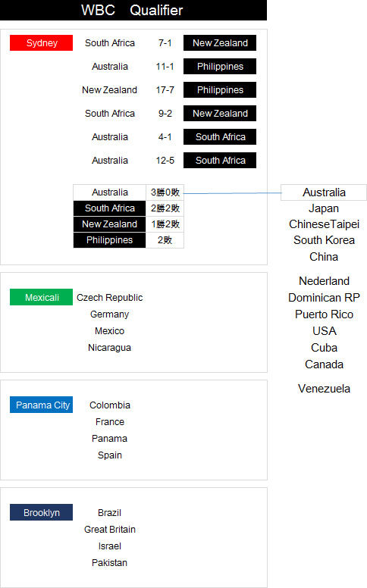This screenshot has width=367, height=588.
Task: Click Great Britain in Brooklyn group
Action: point(110,529)
